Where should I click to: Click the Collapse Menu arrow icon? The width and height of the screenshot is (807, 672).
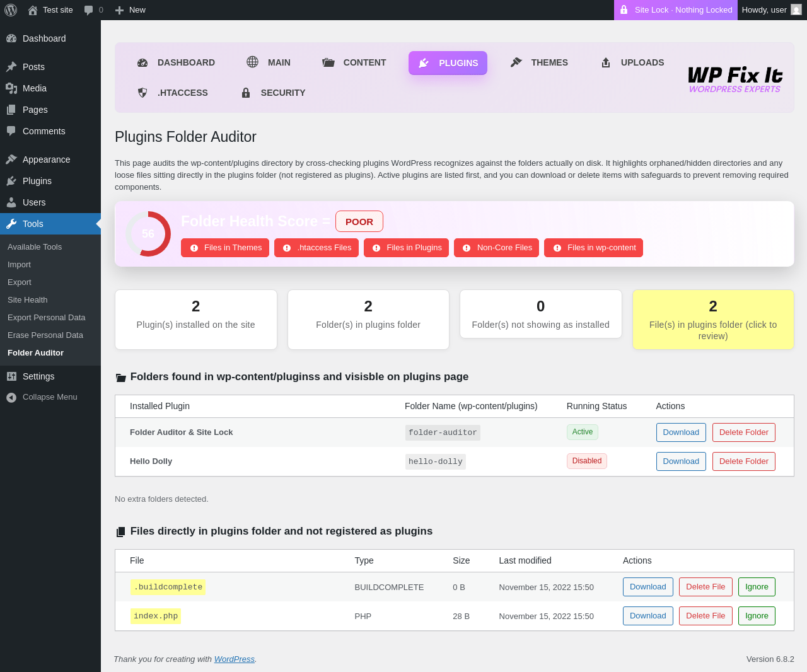coord(11,397)
